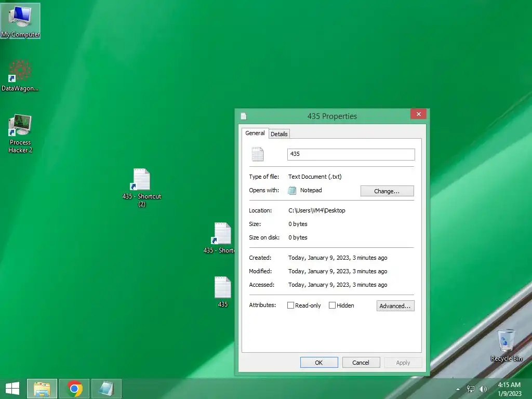
Task: Click the Created date value text
Action: pos(338,258)
